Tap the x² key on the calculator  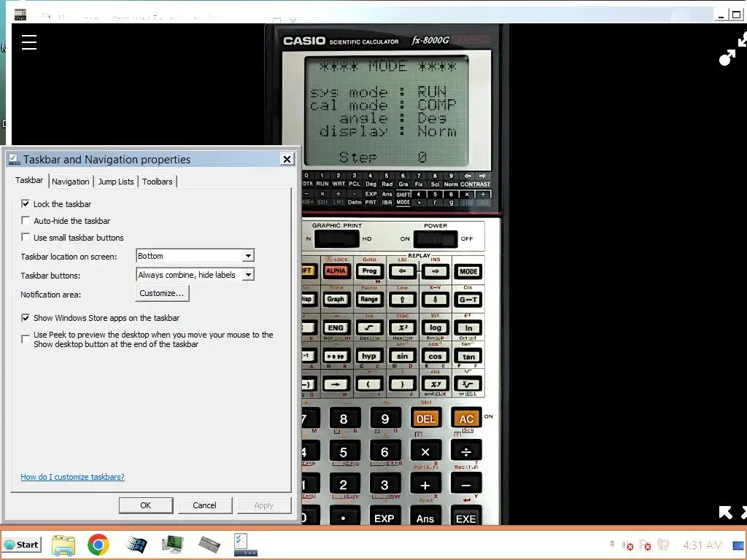point(402,327)
